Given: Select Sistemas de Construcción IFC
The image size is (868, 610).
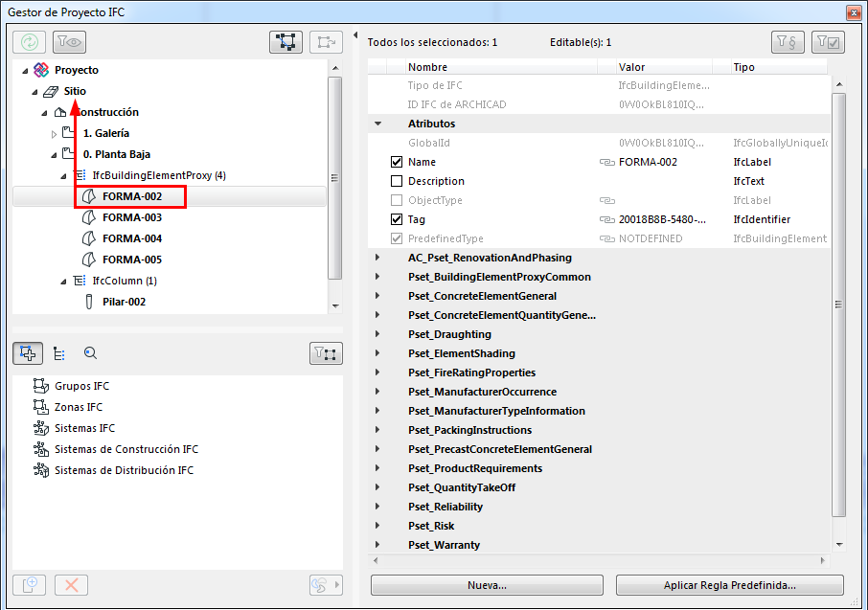Looking at the screenshot, I should pyautogui.click(x=126, y=449).
